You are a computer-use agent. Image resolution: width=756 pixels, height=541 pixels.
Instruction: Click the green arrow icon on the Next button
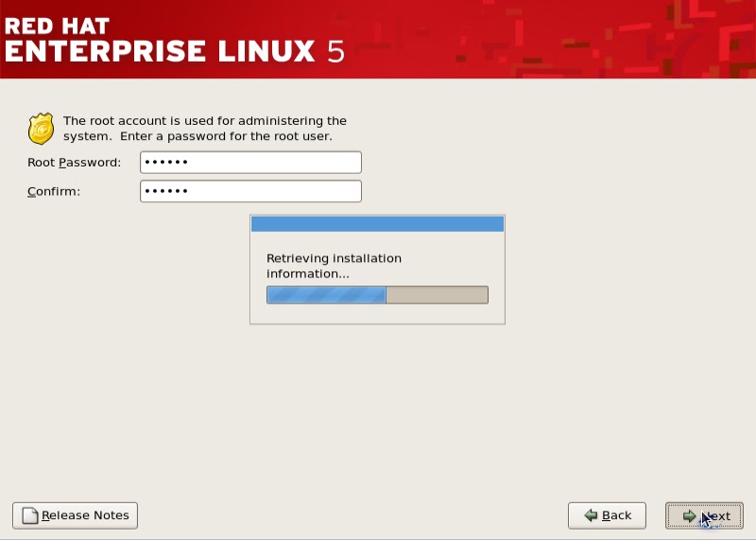click(x=690, y=515)
